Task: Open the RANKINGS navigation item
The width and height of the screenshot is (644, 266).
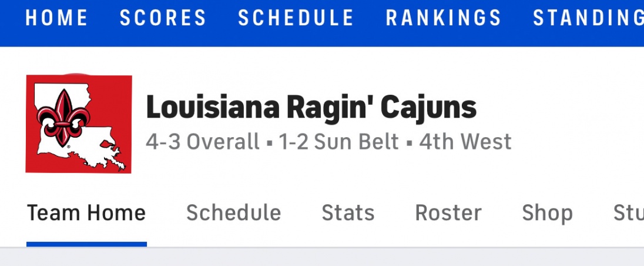Action: 444,18
